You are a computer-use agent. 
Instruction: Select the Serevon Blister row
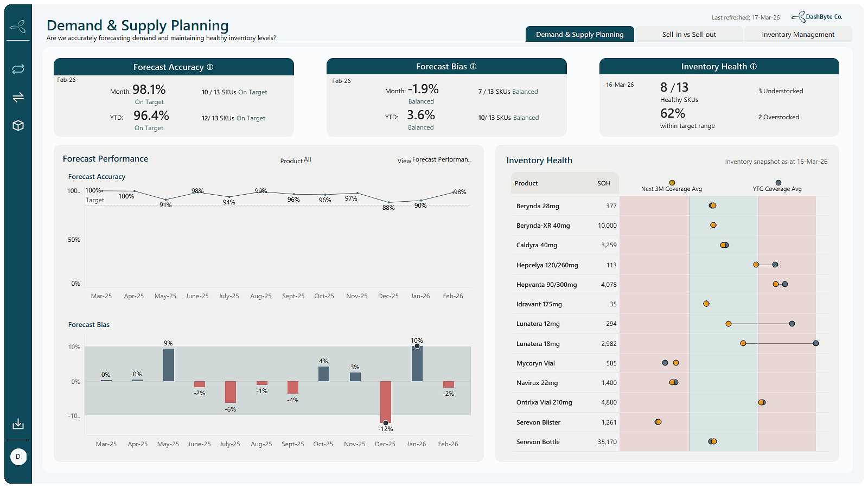670,422
